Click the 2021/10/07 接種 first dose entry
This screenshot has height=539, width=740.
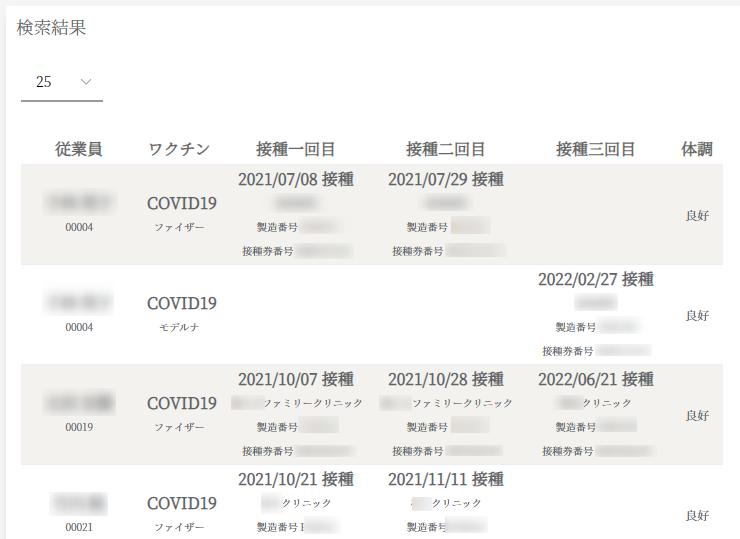pos(295,380)
